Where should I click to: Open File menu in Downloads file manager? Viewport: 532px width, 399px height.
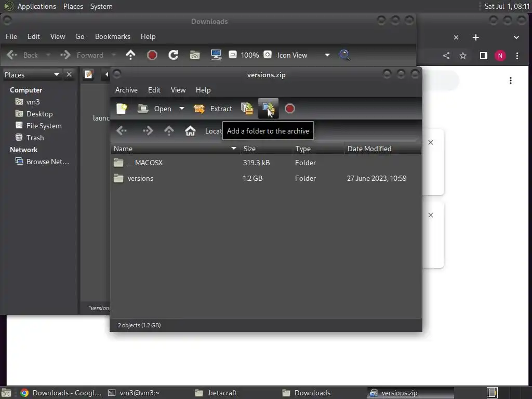pos(11,36)
